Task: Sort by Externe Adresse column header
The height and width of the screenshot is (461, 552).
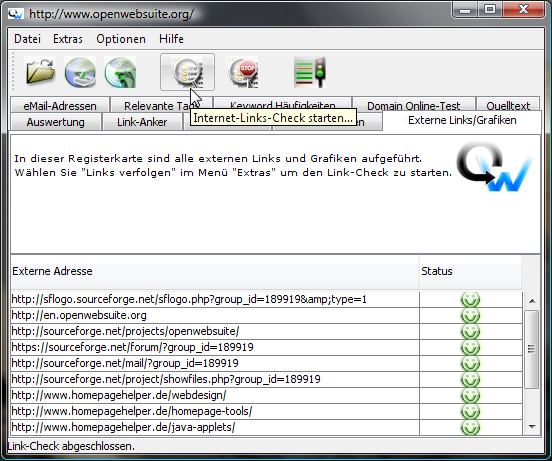Action: [x=215, y=271]
